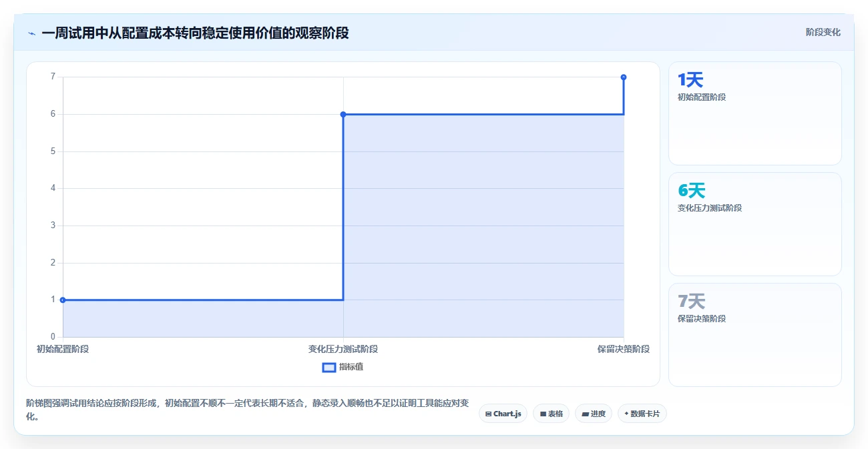Click the 变化压力测试阶段 x-axis label
The height and width of the screenshot is (449, 868).
pyautogui.click(x=343, y=349)
